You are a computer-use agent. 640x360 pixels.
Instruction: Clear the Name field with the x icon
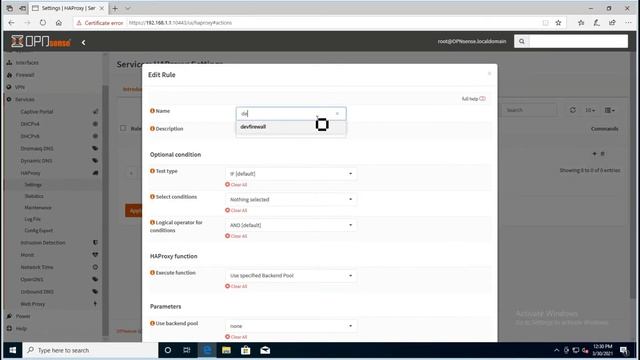337,113
